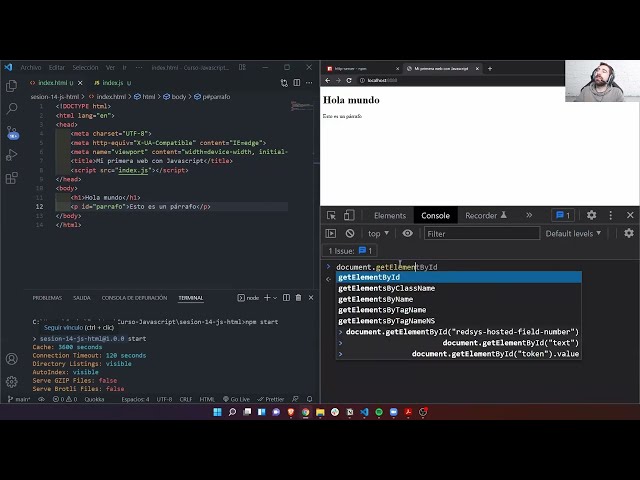Split the editor to the right
Viewport: 640px width, 480px height.
pyautogui.click(x=297, y=83)
